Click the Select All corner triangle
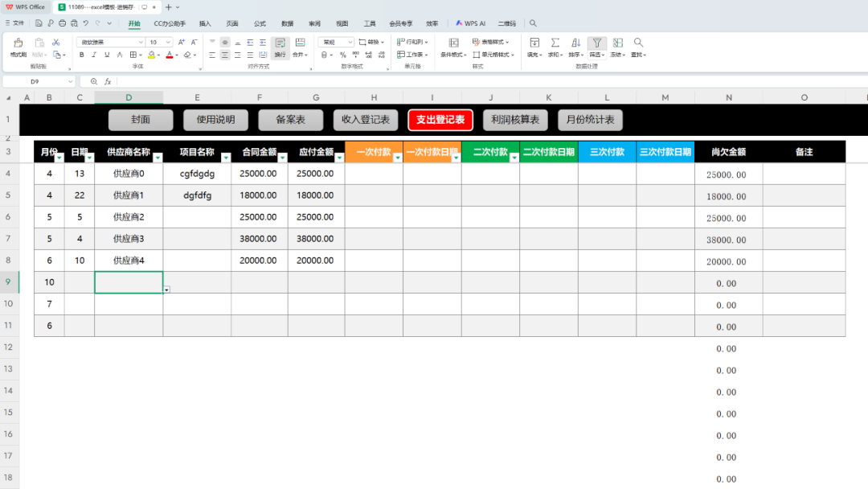 pos(9,98)
